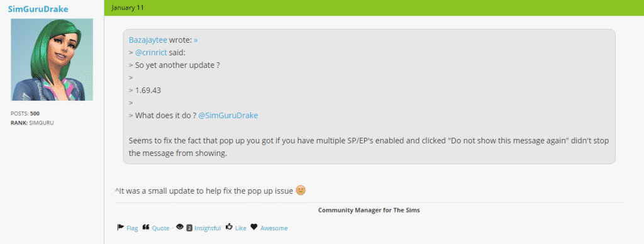Click the flag icon below the post
Image resolution: width=644 pixels, height=244 pixels.
pyautogui.click(x=120, y=227)
